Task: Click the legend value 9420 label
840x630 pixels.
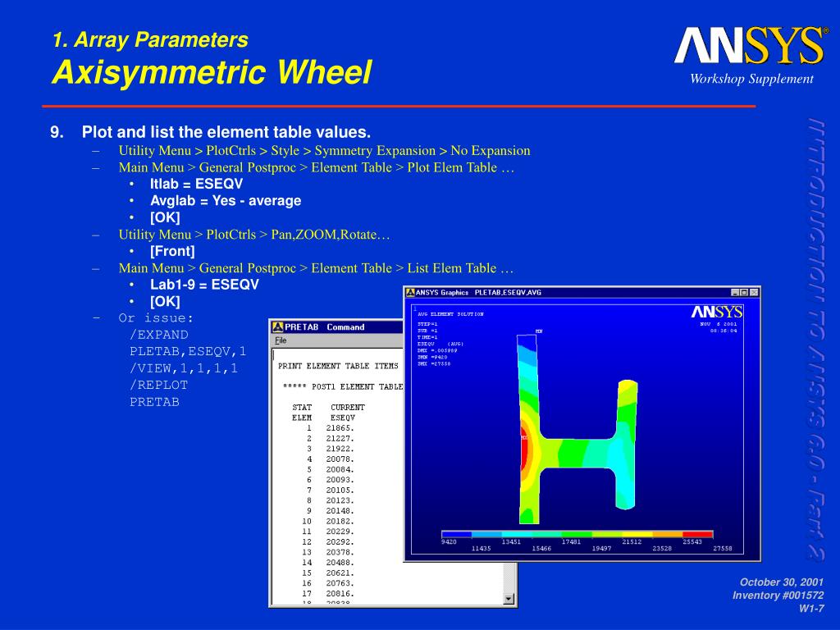Action: 449,542
